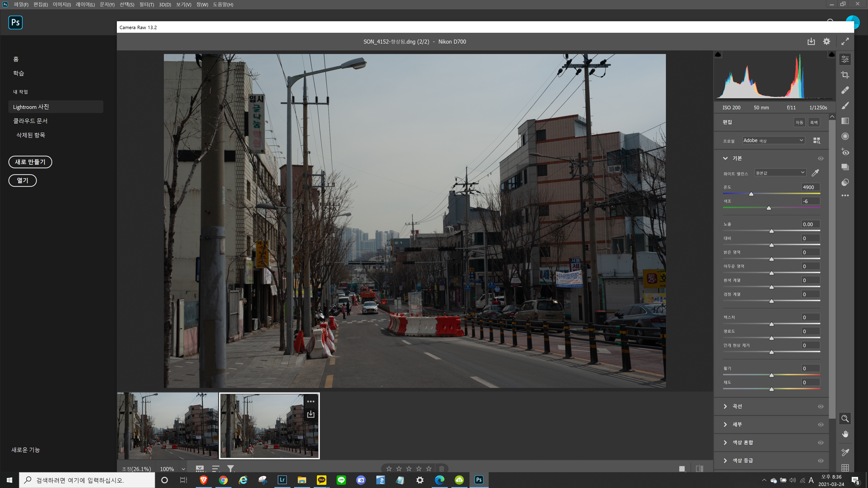Open Camera Raw preferences gear icon
868x488 pixels.
tap(827, 41)
